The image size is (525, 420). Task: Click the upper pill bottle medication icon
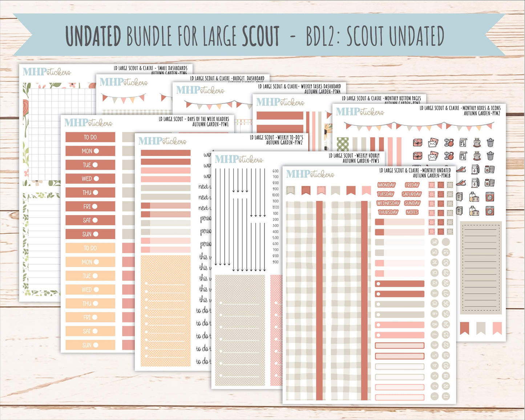tap(489, 170)
